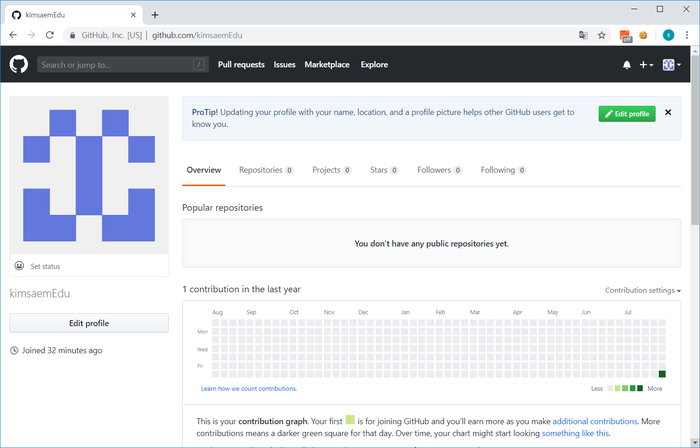Switch to the Repositories tab

coord(266,170)
